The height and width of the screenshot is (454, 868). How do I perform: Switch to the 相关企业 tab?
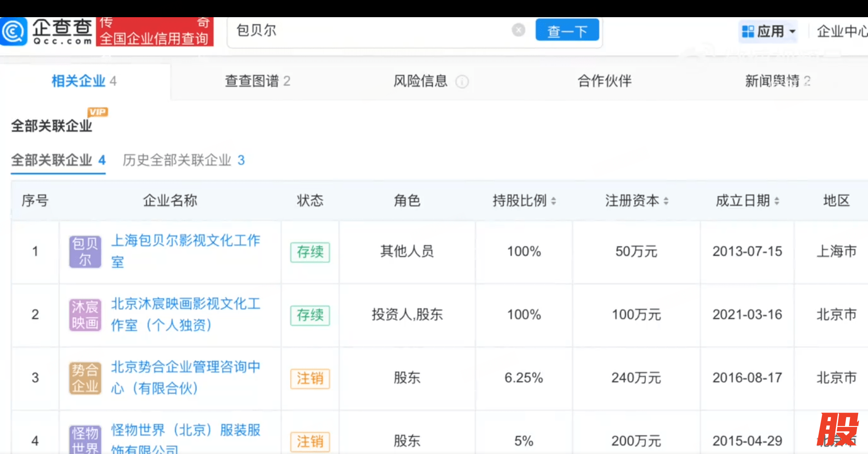click(84, 81)
